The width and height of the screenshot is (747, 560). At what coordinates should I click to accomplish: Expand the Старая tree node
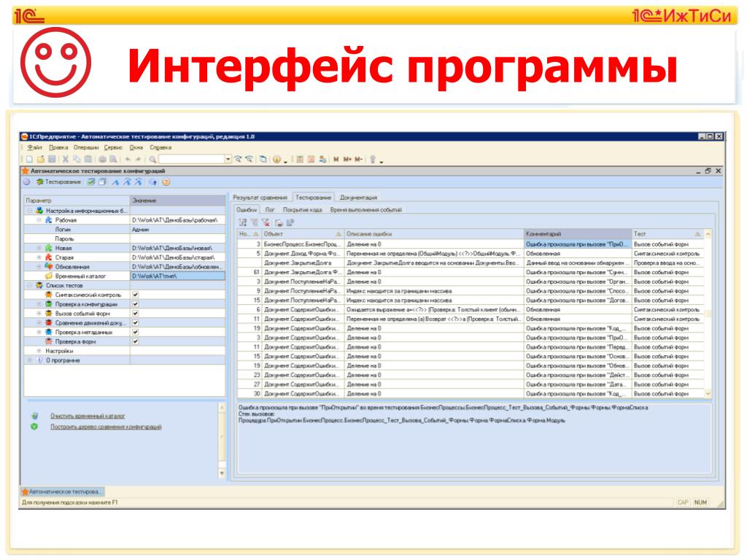pyautogui.click(x=39, y=257)
